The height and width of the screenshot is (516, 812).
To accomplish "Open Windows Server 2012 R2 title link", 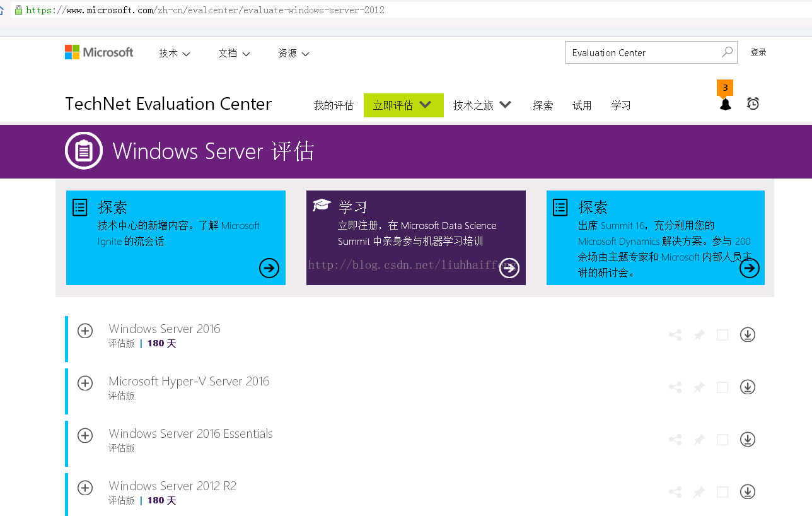I will point(172,486).
